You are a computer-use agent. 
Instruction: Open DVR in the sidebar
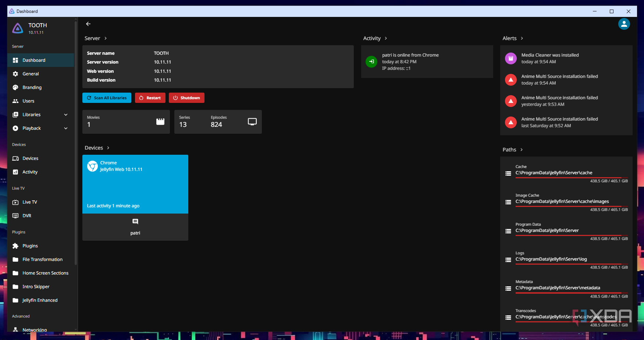40,216
